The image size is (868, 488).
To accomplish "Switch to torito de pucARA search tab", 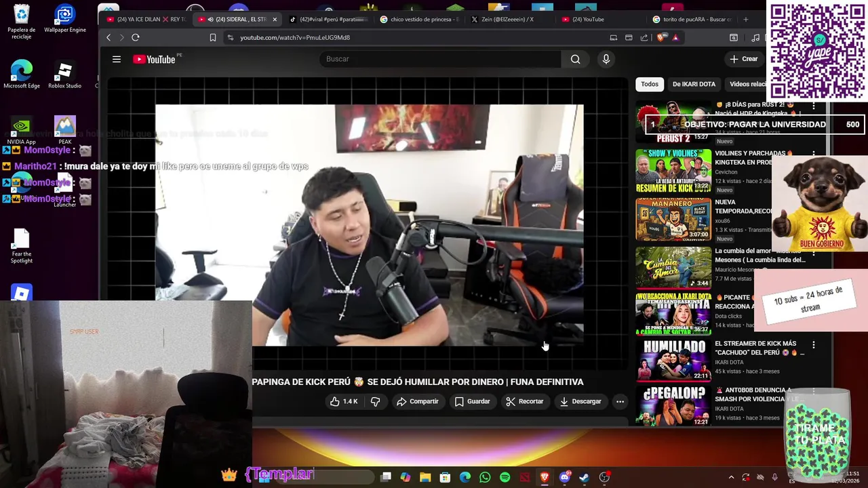I will coord(692,19).
